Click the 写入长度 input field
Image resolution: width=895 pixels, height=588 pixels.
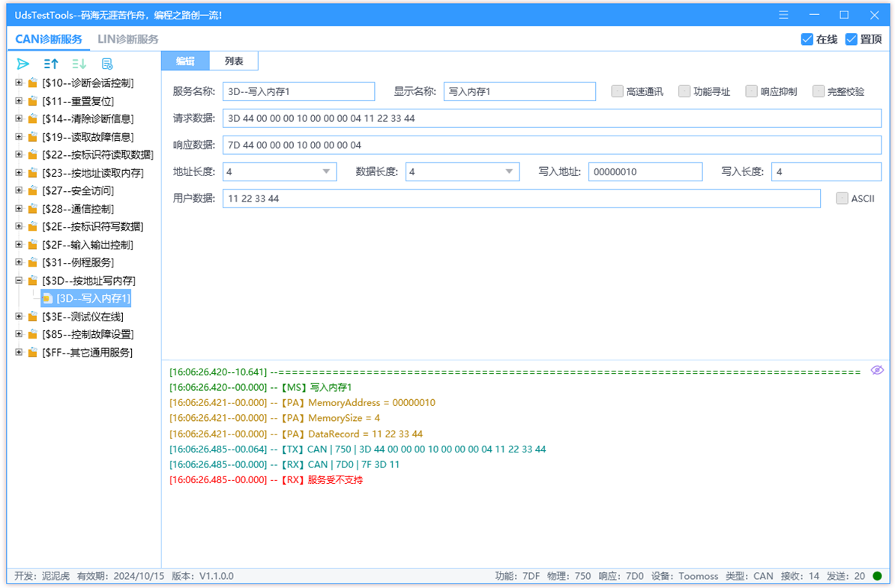pyautogui.click(x=826, y=172)
